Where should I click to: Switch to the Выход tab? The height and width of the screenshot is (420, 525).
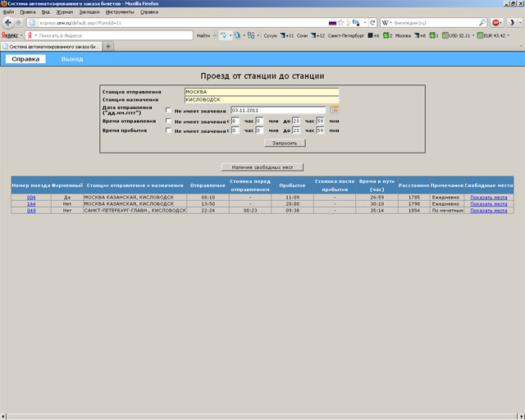(x=72, y=59)
